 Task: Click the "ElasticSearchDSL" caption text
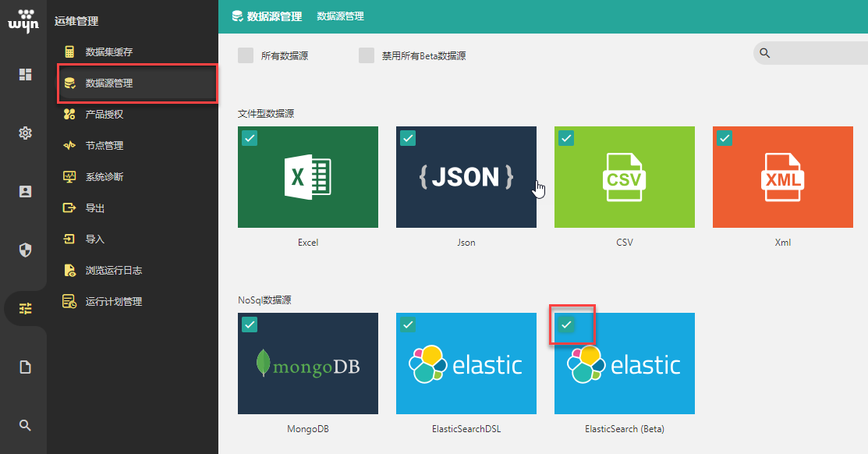pos(466,429)
